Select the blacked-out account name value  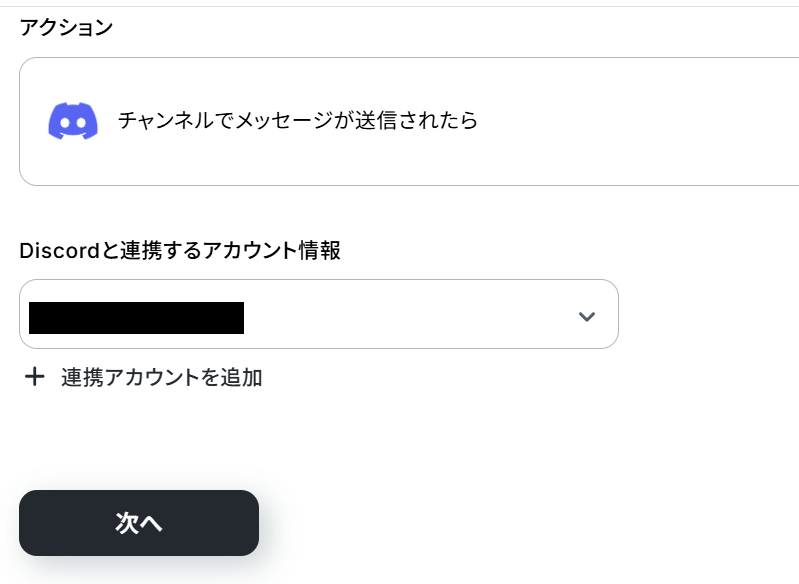[137, 318]
